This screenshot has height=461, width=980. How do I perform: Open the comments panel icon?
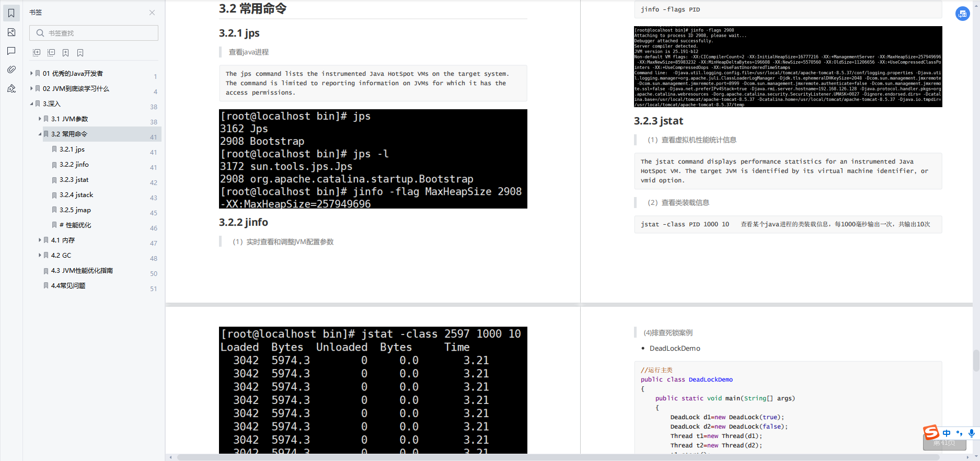tap(11, 51)
